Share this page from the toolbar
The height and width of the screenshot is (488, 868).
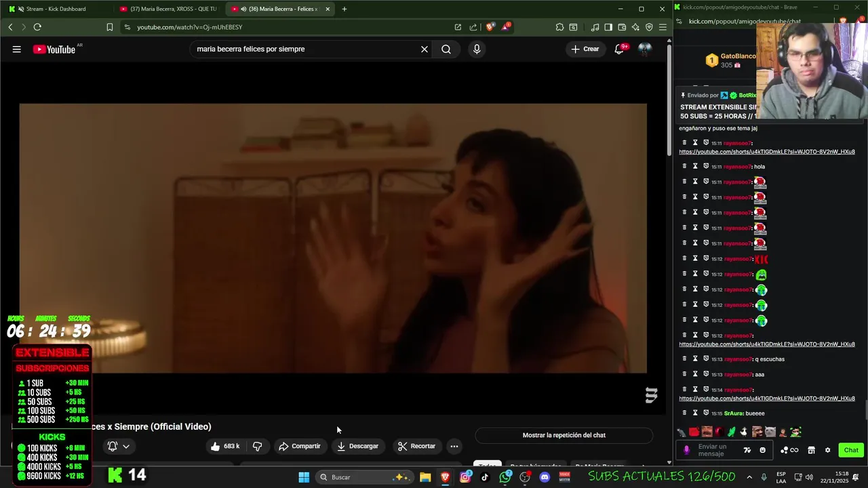coord(473,27)
